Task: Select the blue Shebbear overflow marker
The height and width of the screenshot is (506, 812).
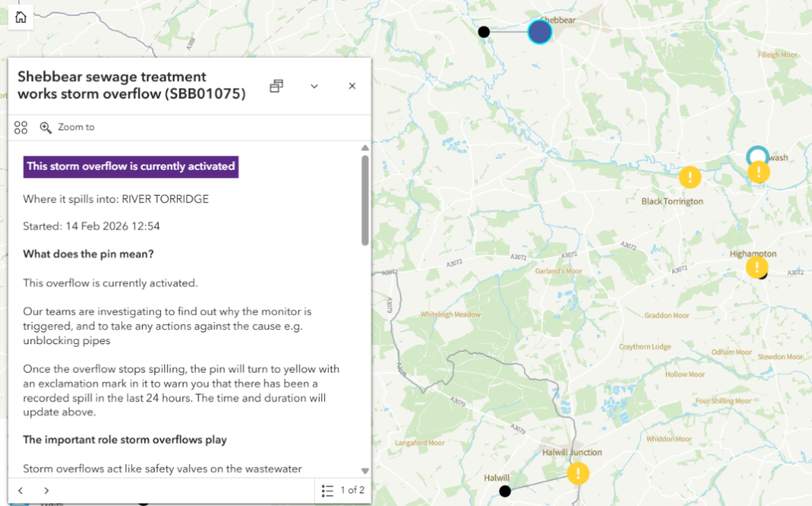Action: [x=540, y=32]
